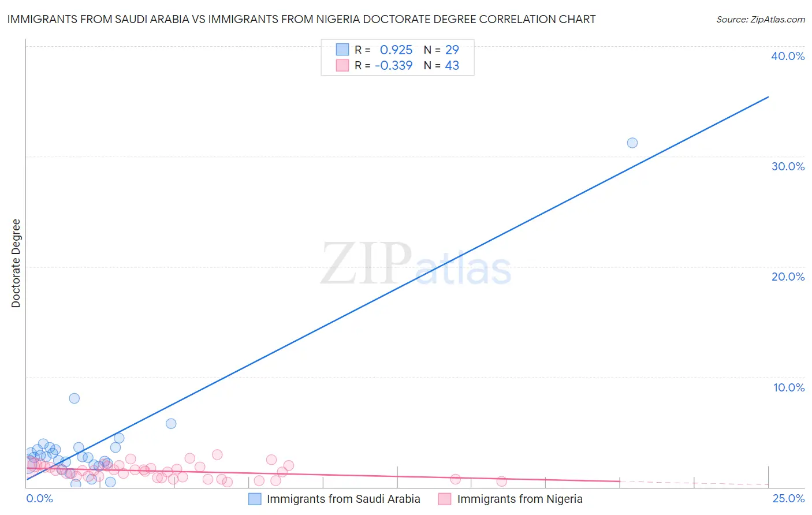Click the Source: ZipAtlas.com text
This screenshot has width=812, height=515.
pos(760,20)
